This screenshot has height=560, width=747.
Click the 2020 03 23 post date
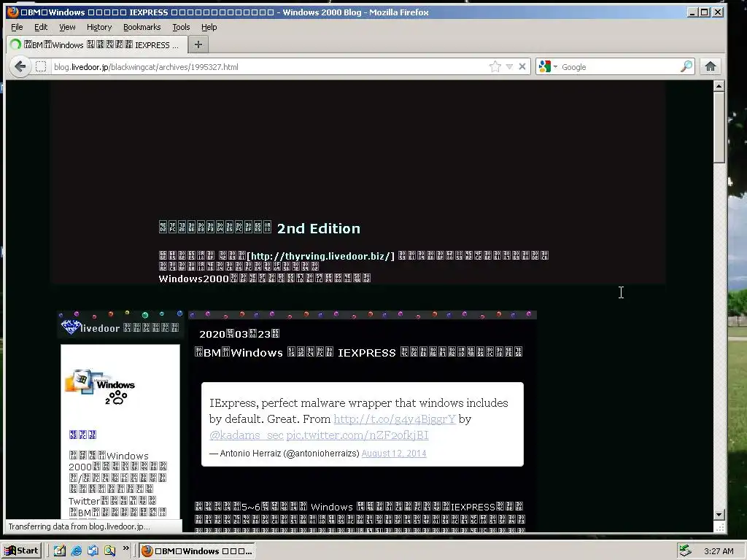pos(239,334)
